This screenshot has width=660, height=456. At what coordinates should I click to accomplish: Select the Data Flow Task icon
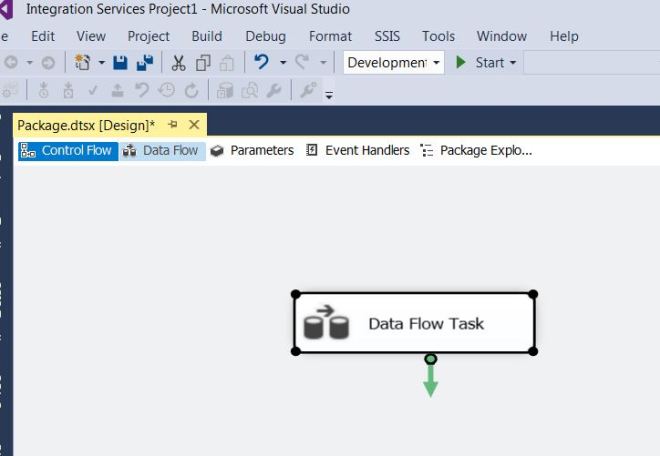tap(326, 323)
